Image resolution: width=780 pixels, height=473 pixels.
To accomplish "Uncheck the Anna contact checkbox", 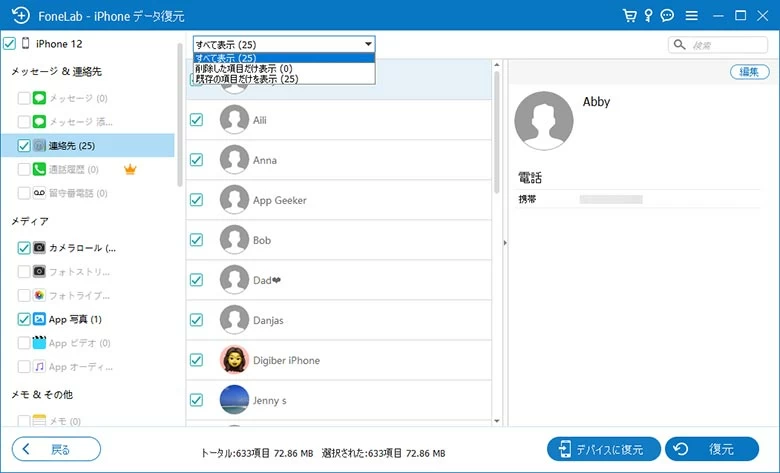I will pyautogui.click(x=196, y=160).
